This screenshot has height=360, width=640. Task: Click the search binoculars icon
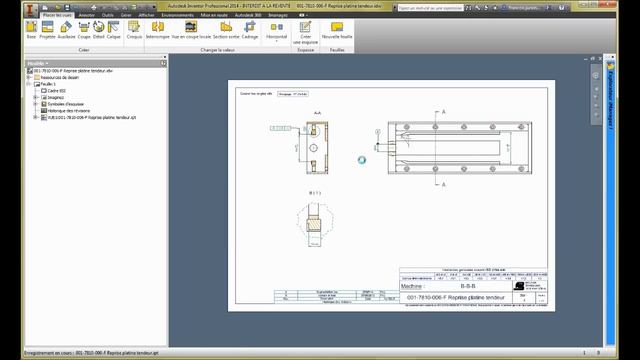point(468,8)
